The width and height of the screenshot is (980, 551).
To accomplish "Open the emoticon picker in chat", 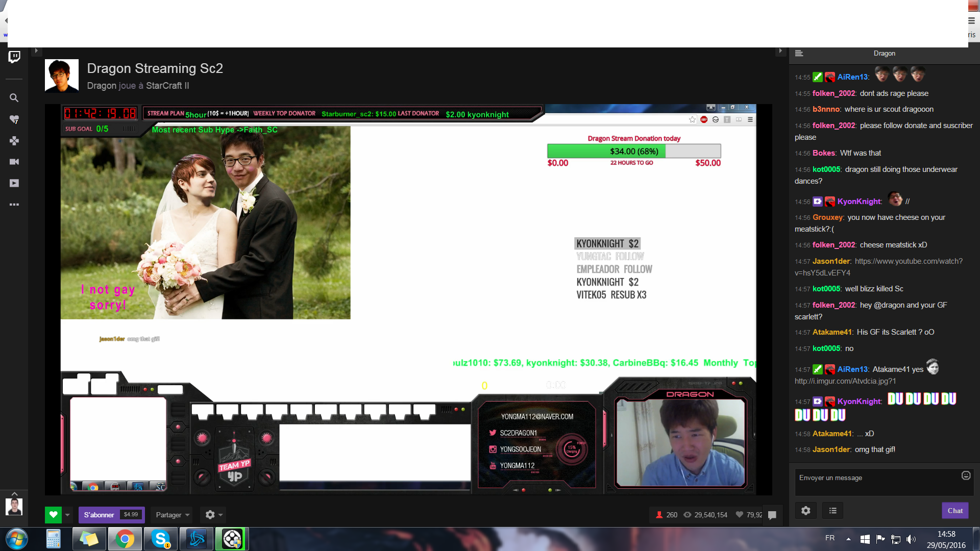I will pos(966,475).
